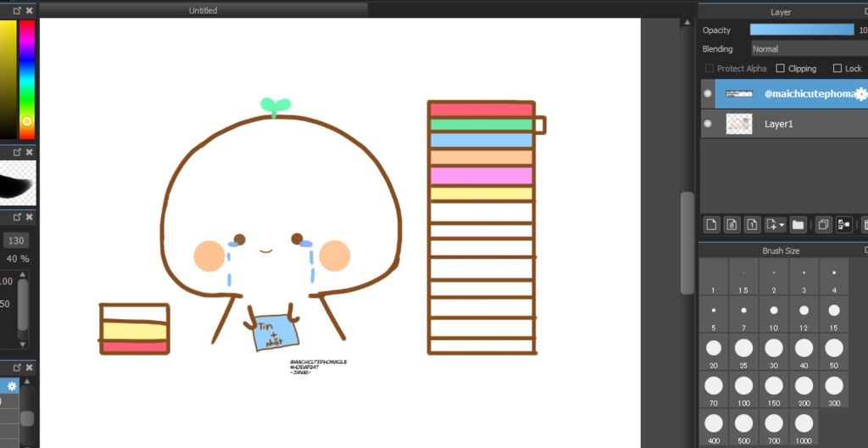
Task: Create a new layer folder
Action: (798, 225)
